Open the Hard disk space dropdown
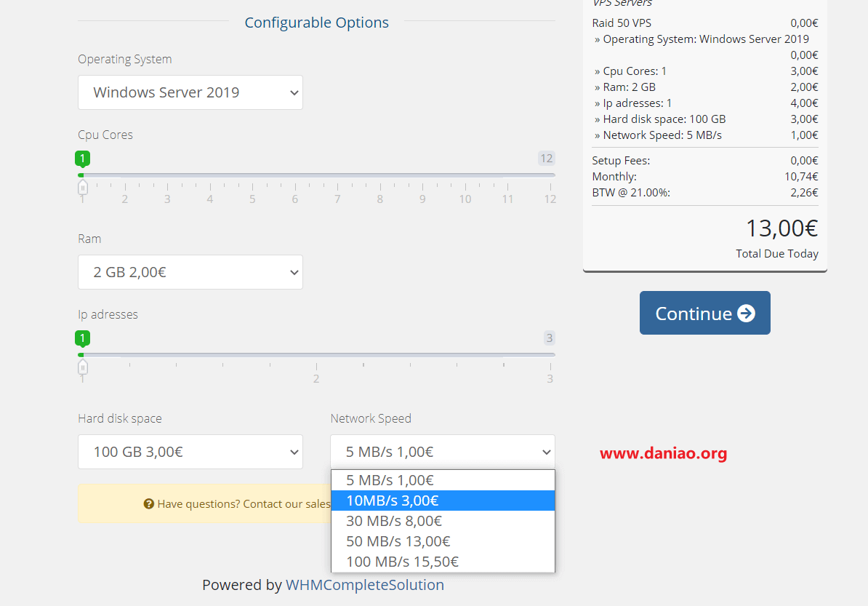Screen dimensions: 868x606 pyautogui.click(x=190, y=452)
